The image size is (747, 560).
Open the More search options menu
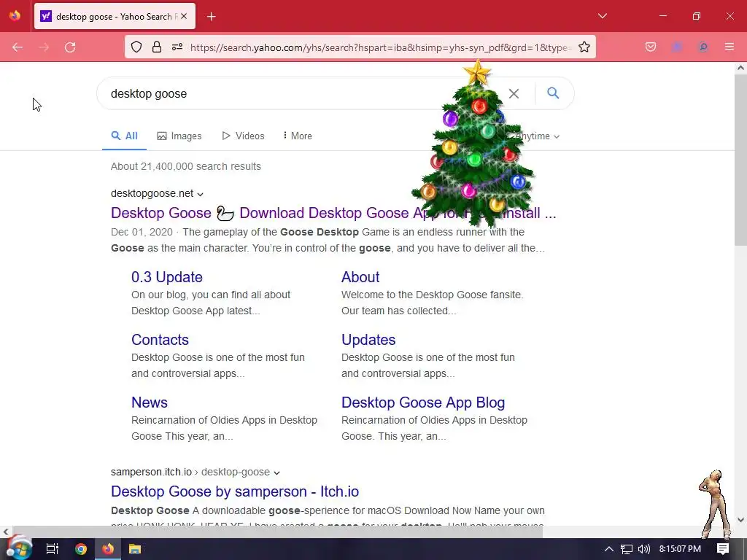[x=298, y=136]
